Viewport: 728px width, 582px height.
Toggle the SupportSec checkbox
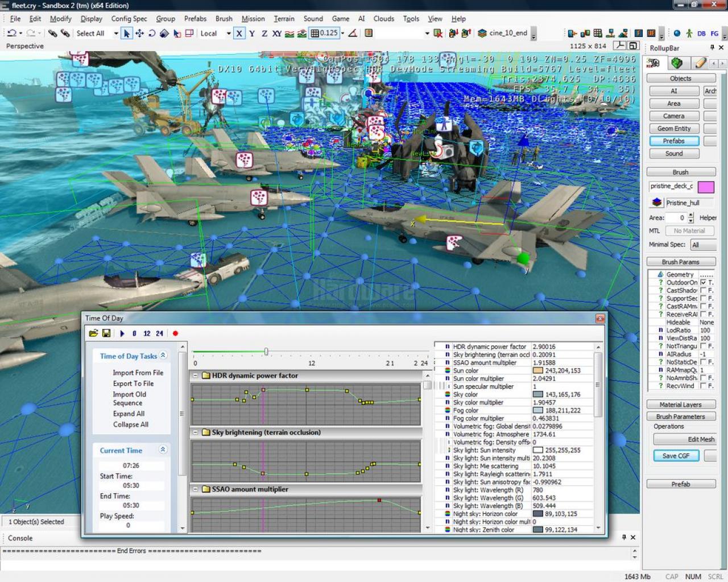[x=704, y=298]
